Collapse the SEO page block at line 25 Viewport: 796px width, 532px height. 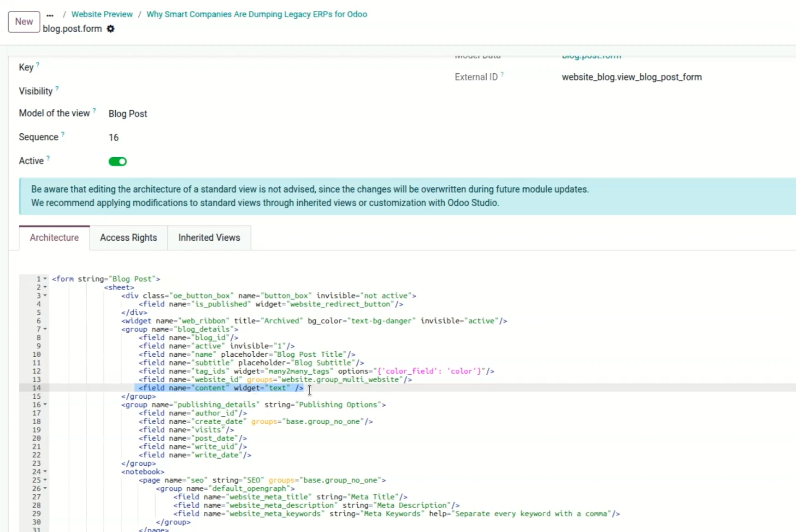(45, 480)
